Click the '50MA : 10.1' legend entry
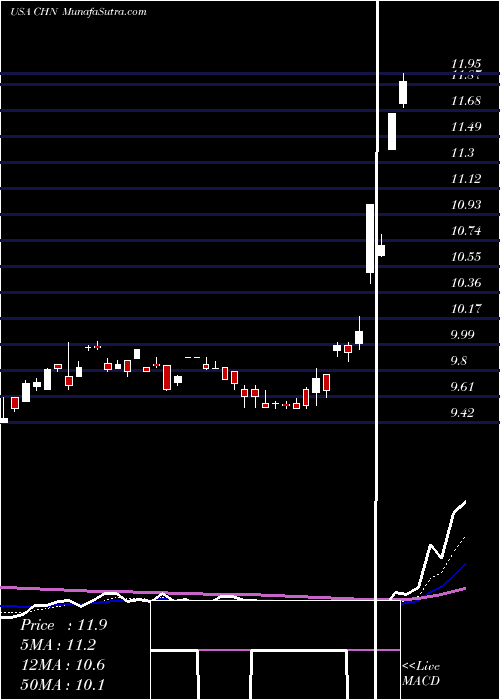Image resolution: width=500 pixels, height=700 pixels. point(63,685)
